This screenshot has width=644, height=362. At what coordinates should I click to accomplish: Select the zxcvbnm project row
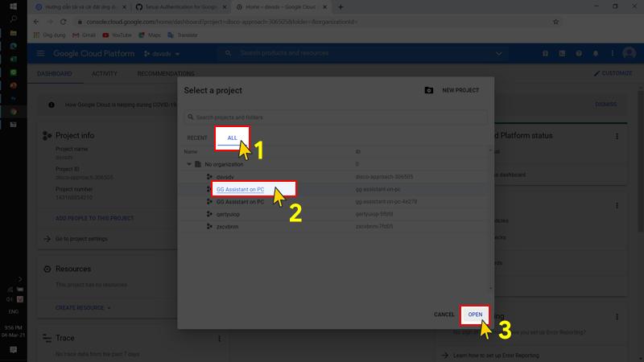click(x=227, y=227)
